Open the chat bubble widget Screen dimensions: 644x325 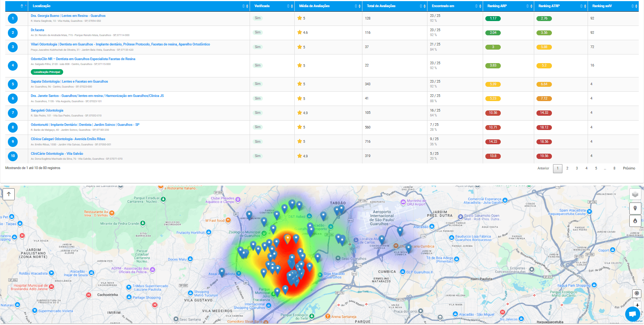tap(632, 314)
